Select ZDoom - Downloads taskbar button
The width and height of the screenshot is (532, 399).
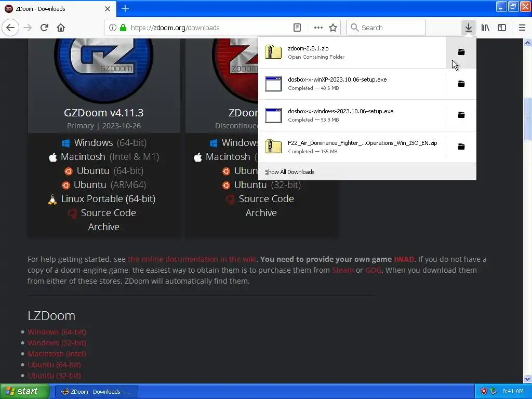(96, 392)
